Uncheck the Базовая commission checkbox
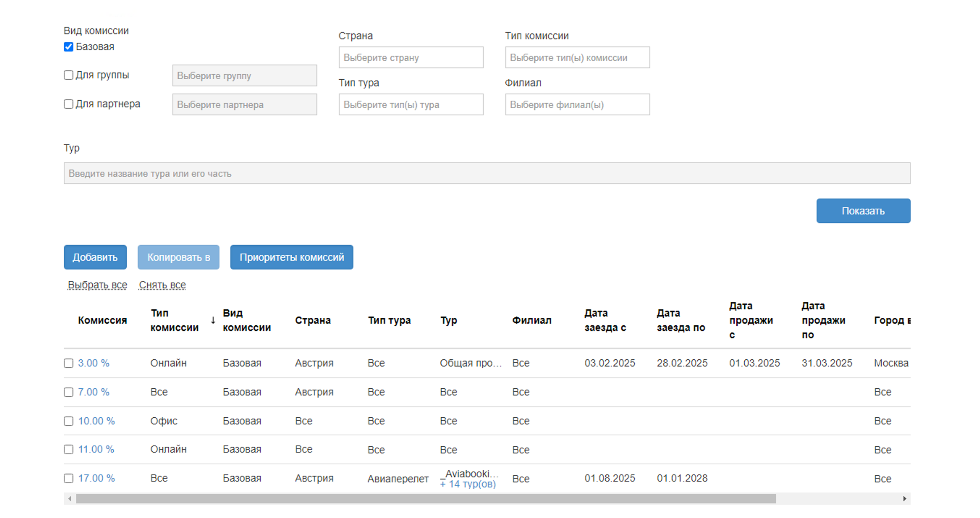Viewport: 980px width, 518px height. point(68,47)
